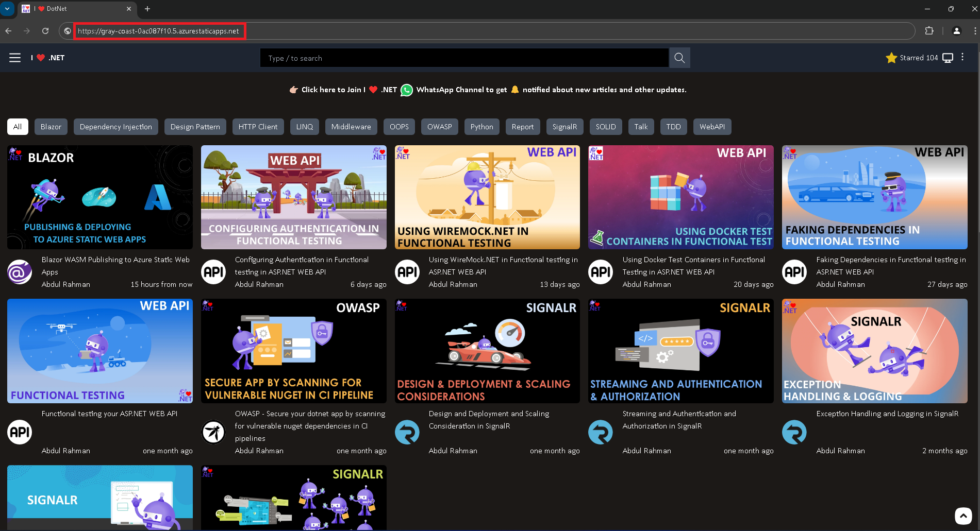Open new browser tab with plus
The width and height of the screenshot is (980, 531).
point(147,9)
